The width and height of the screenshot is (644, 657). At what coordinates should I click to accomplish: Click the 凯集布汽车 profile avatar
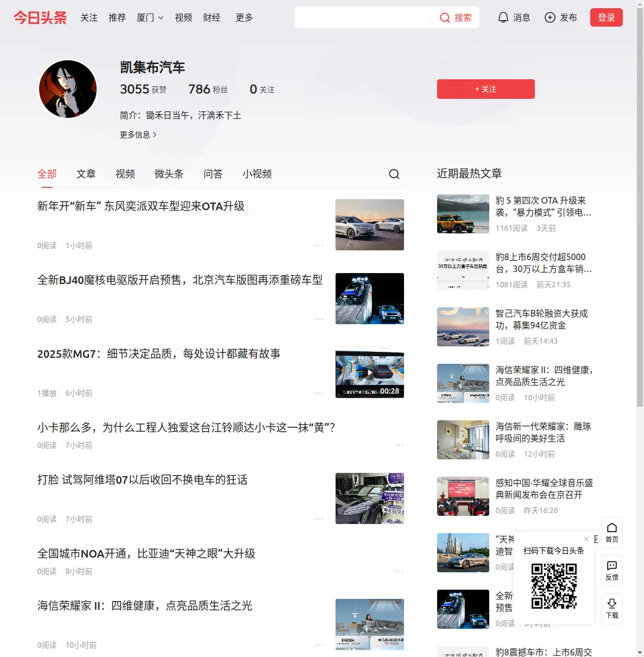pyautogui.click(x=68, y=89)
